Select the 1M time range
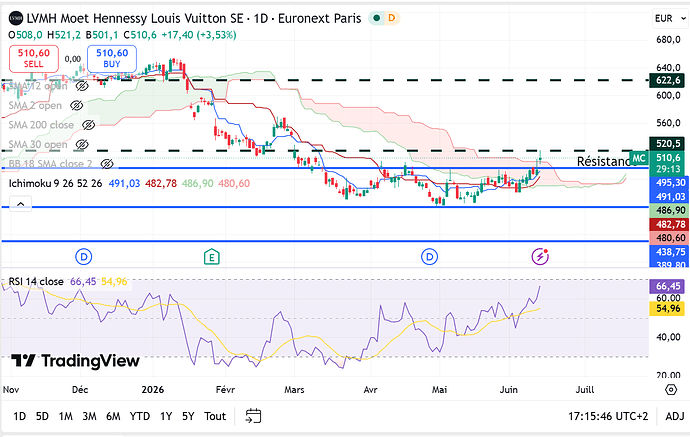Image resolution: width=690 pixels, height=437 pixels. pyautogui.click(x=66, y=416)
